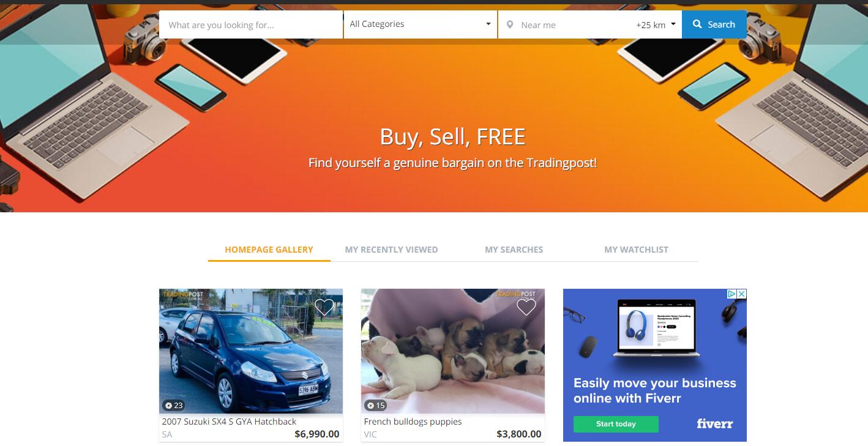The height and width of the screenshot is (446, 868).
Task: Open the My Searches tab
Action: tap(514, 250)
